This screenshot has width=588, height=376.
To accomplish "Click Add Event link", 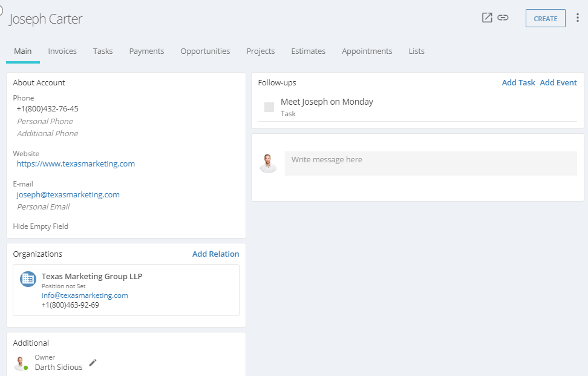I will coord(558,82).
